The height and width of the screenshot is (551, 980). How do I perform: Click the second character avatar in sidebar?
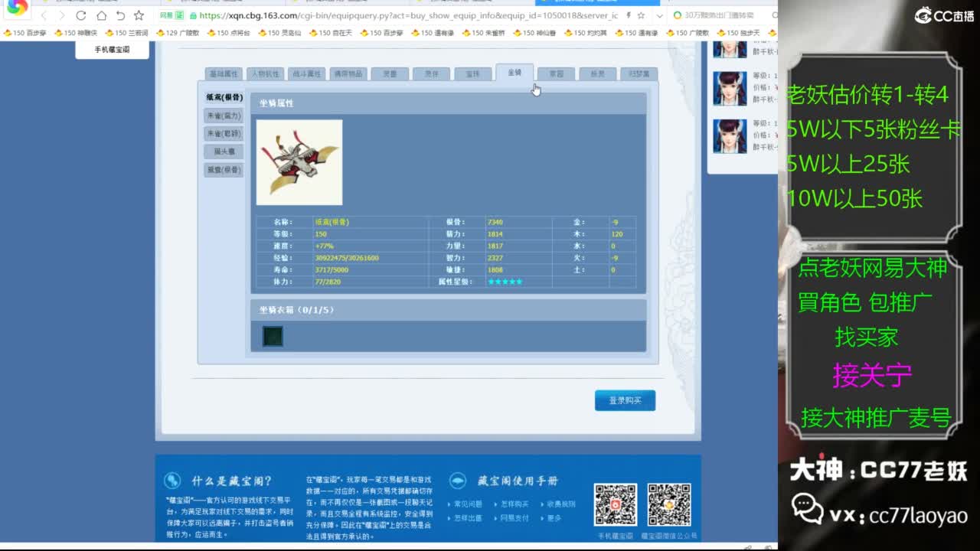730,89
